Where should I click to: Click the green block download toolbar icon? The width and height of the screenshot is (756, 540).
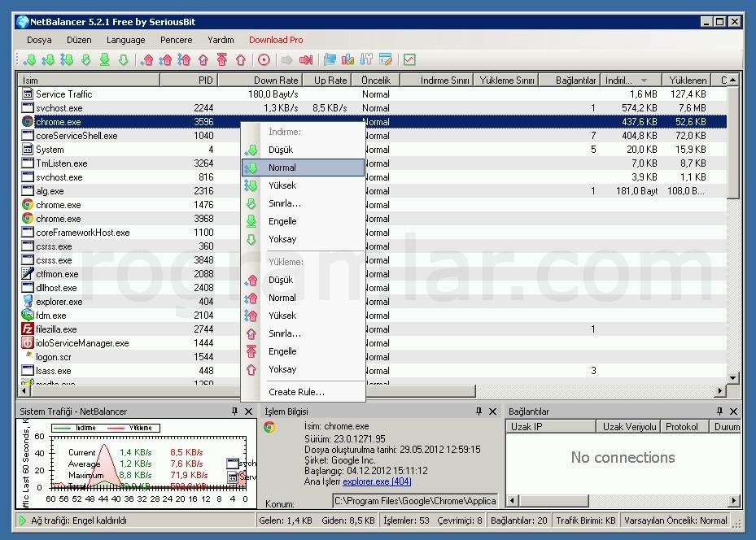[105, 59]
